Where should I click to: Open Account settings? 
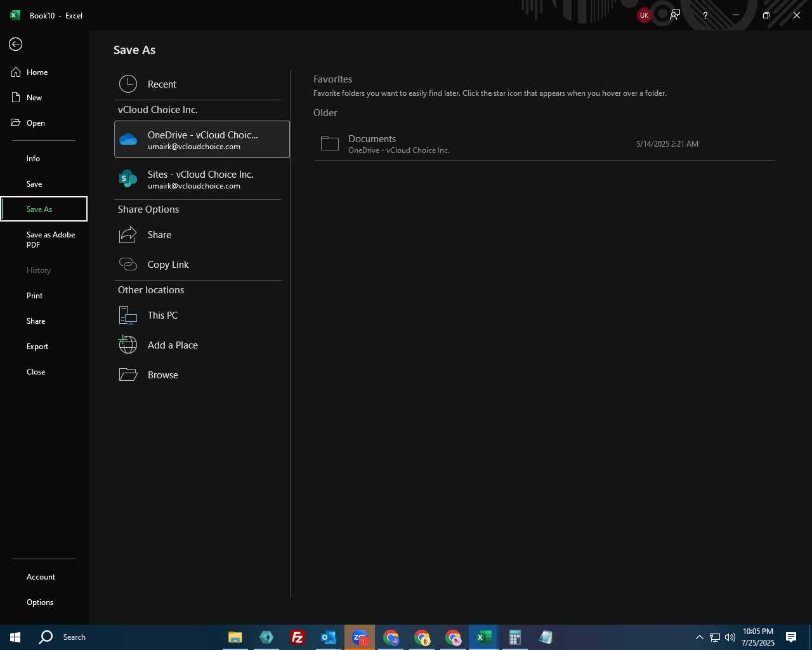(x=44, y=577)
